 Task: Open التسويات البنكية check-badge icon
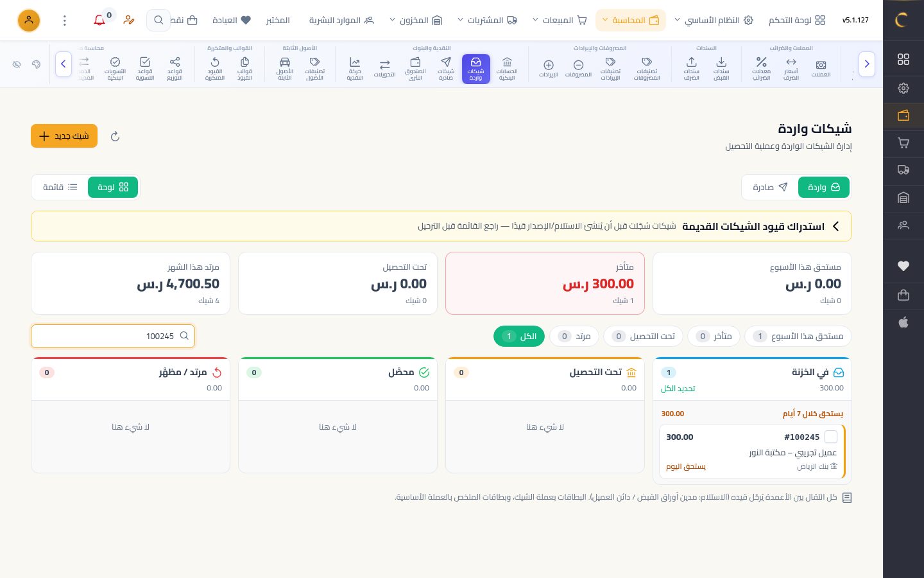(115, 69)
